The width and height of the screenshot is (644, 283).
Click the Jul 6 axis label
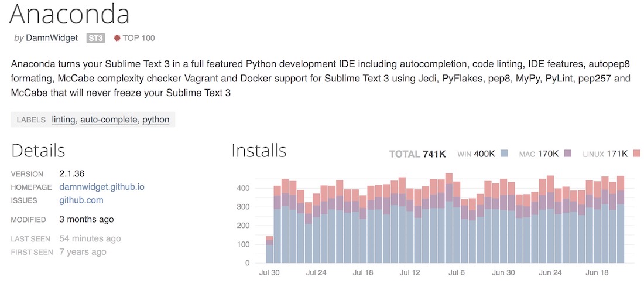[x=457, y=272]
